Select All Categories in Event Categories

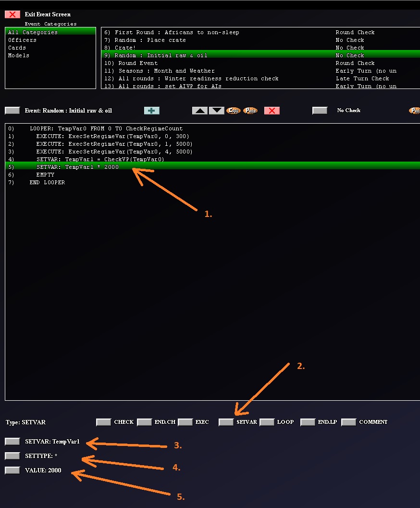(50, 32)
